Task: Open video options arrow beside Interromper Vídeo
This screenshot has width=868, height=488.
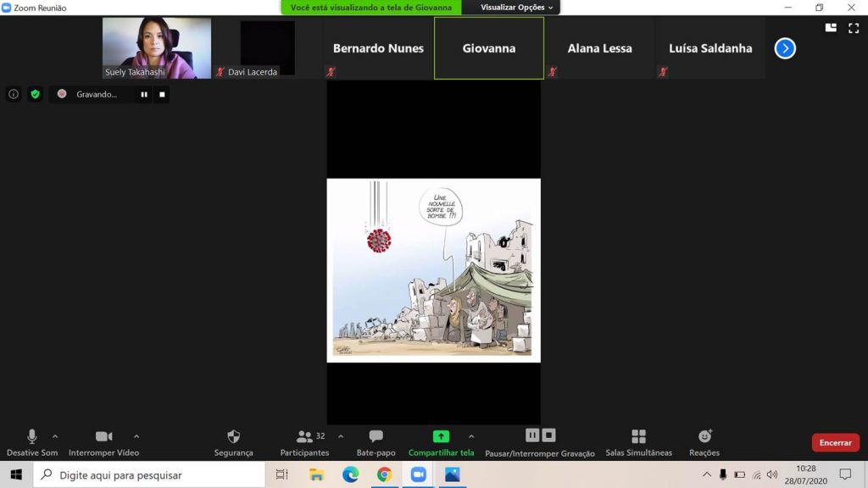Action: tap(136, 436)
